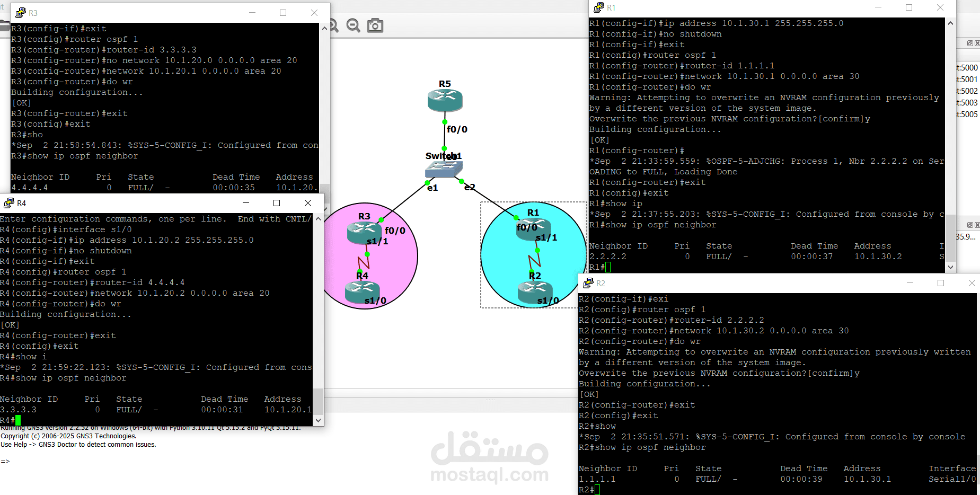The image size is (980, 495).
Task: Click the f0/0 label near R3
Action: tap(395, 231)
